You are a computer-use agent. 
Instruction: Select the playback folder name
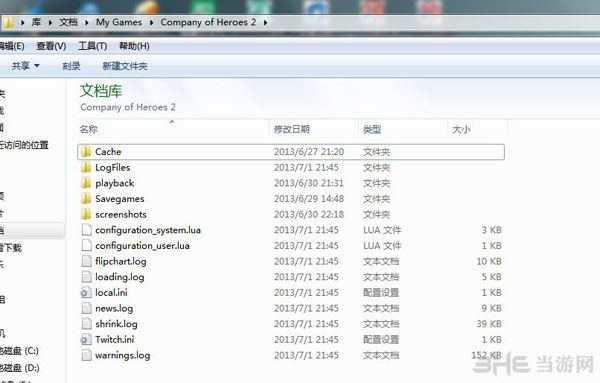[x=114, y=183]
